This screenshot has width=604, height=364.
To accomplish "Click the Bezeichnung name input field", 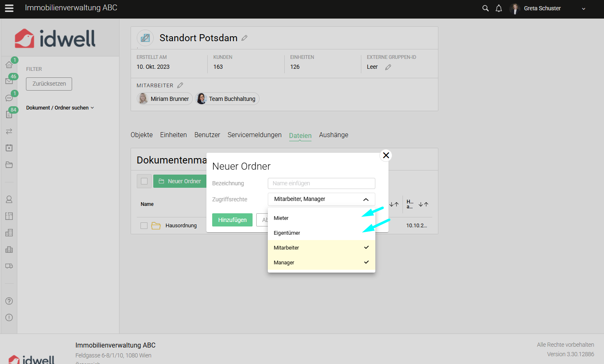I will (x=321, y=183).
